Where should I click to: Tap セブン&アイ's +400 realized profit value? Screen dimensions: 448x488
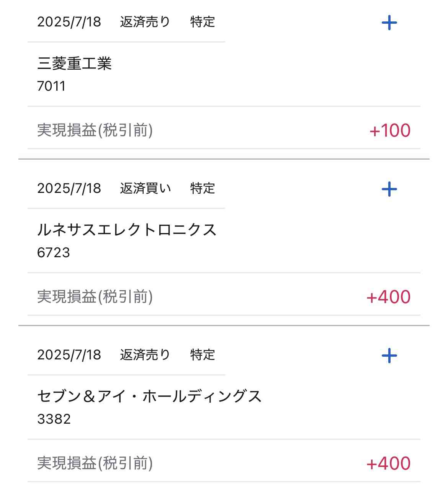tap(388, 464)
